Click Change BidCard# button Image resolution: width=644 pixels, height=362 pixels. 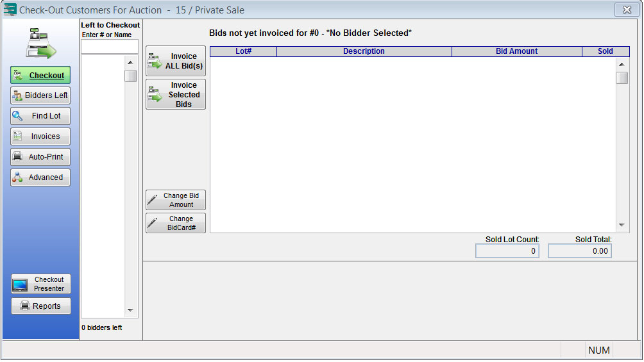coord(175,223)
